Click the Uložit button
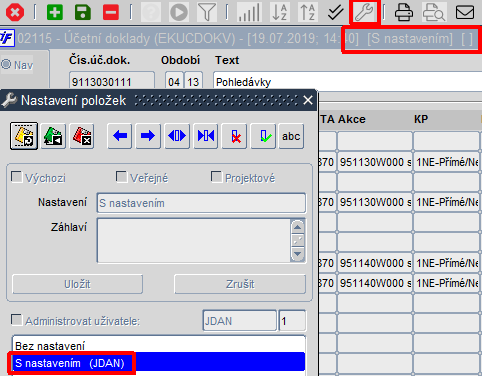The height and width of the screenshot is (376, 482). tap(77, 284)
